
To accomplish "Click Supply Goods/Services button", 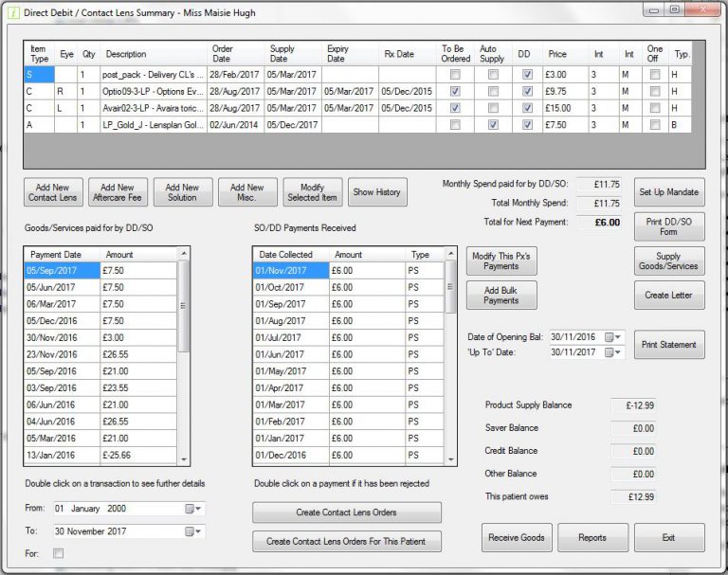I will [669, 261].
